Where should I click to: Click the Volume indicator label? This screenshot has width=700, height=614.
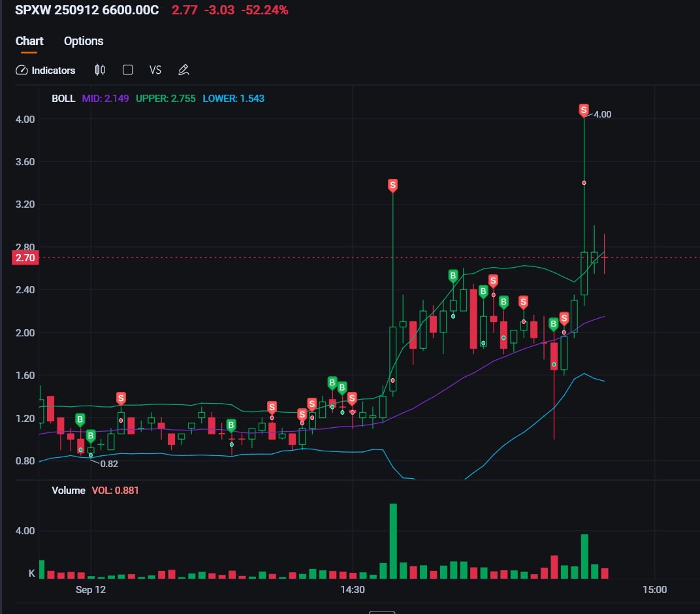[x=69, y=490]
